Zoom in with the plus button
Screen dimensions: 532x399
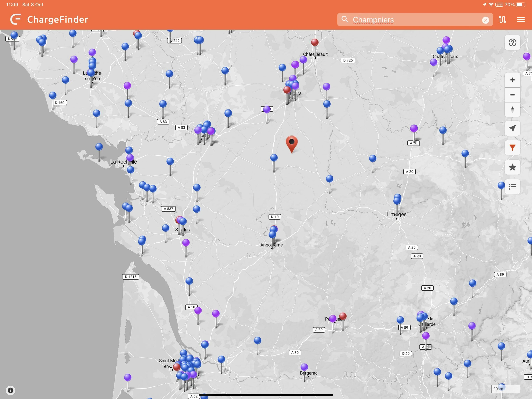tap(512, 80)
